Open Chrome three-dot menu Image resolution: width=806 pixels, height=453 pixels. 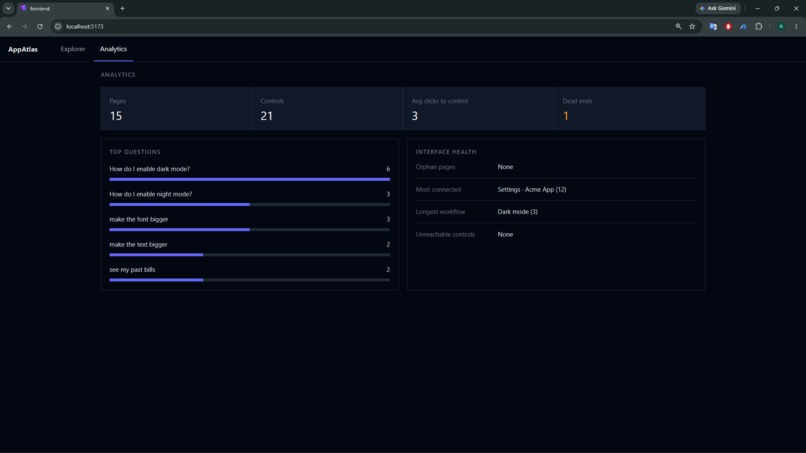796,26
